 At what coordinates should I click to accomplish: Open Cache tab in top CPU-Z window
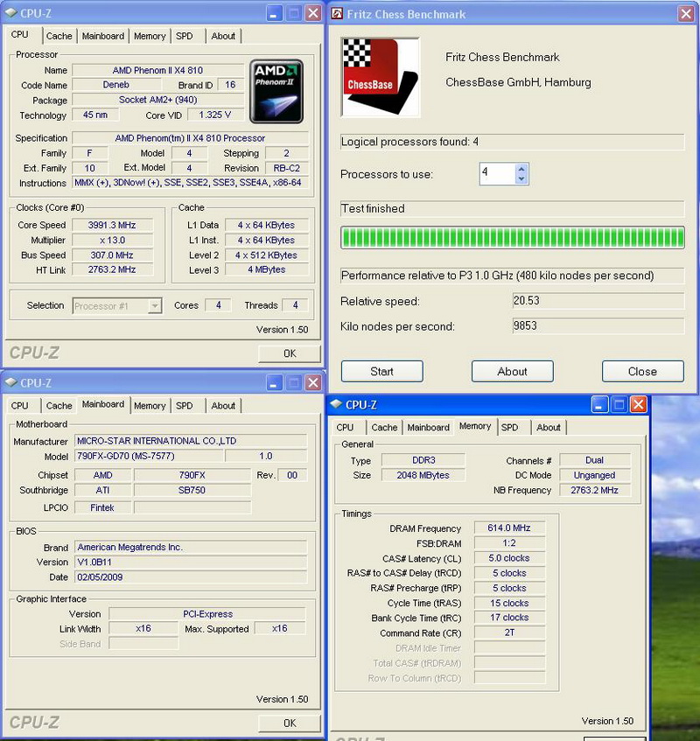[x=59, y=36]
